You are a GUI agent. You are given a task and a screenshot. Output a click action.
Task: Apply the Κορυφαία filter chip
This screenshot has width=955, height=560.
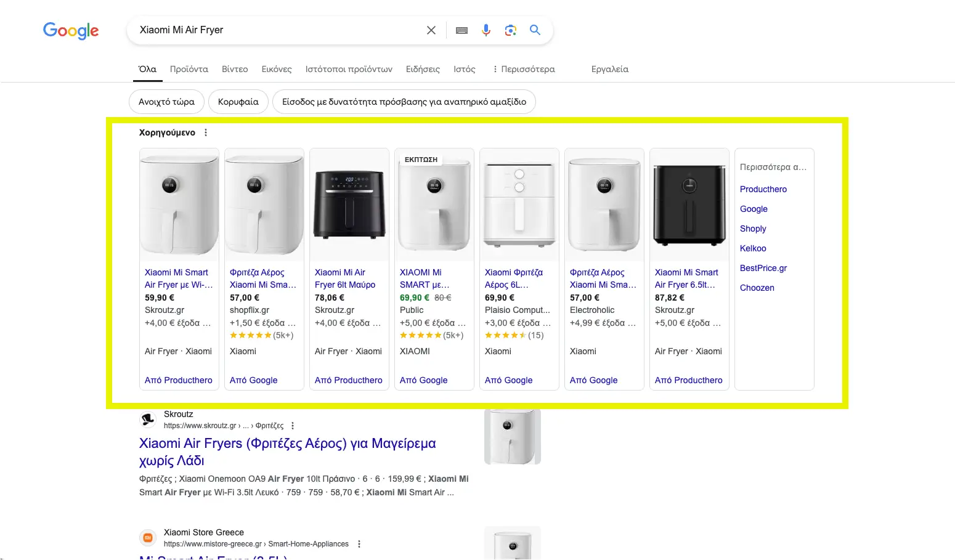pos(238,102)
